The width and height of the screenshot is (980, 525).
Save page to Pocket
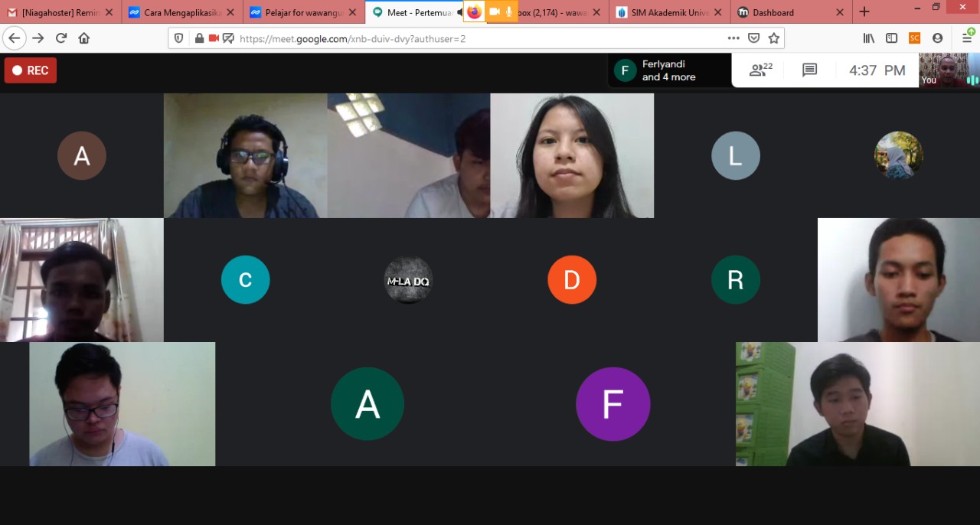[x=754, y=38]
